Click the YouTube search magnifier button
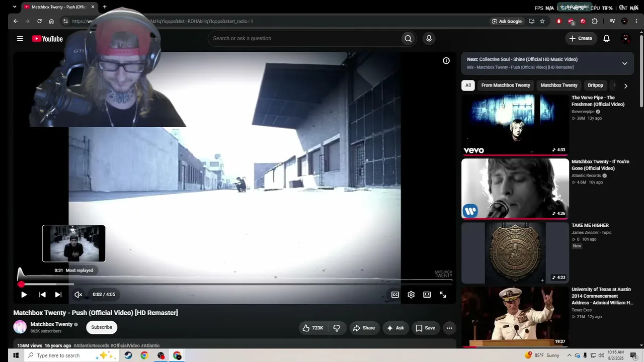The height and width of the screenshot is (362, 644). pos(408,39)
